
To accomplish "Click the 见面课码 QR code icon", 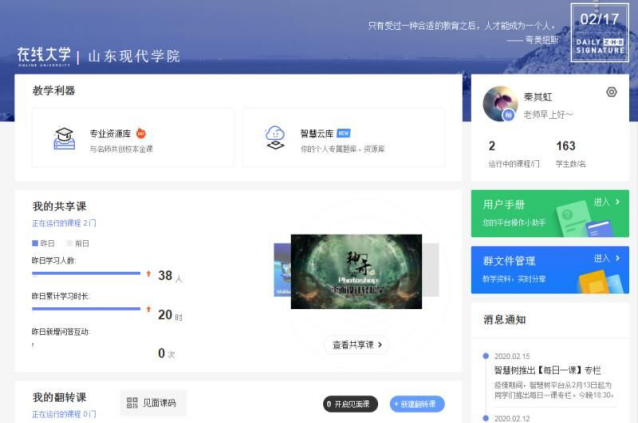I will [x=132, y=403].
